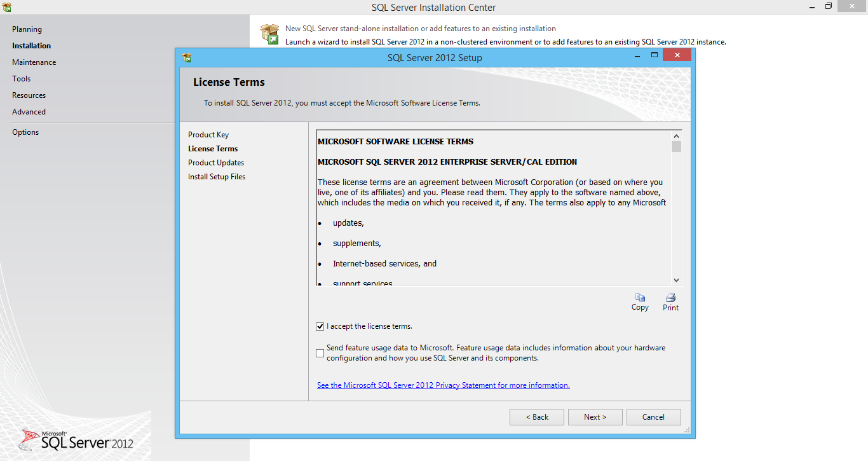
Task: Select Product Key step in setup
Action: [208, 135]
